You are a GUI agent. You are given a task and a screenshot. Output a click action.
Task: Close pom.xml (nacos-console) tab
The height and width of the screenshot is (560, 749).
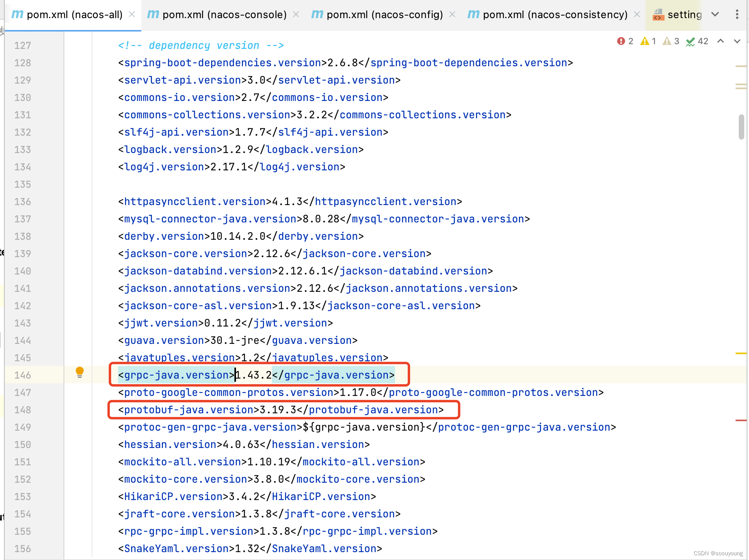click(x=296, y=15)
